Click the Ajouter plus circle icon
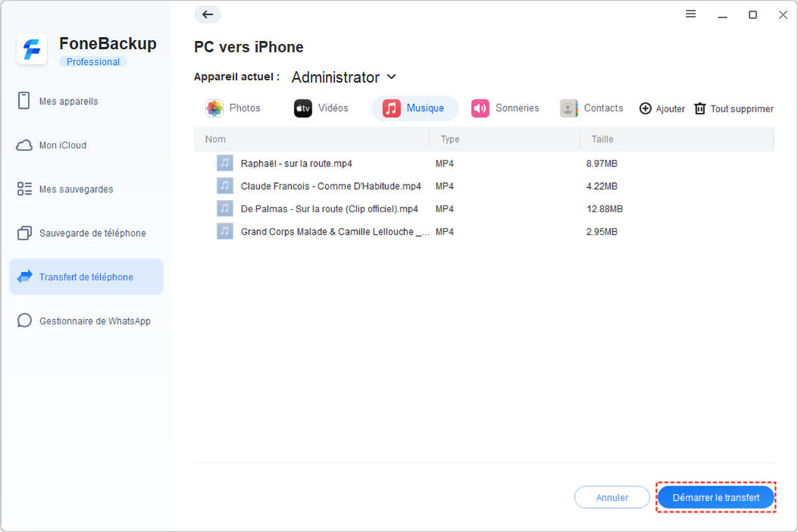 (x=646, y=108)
